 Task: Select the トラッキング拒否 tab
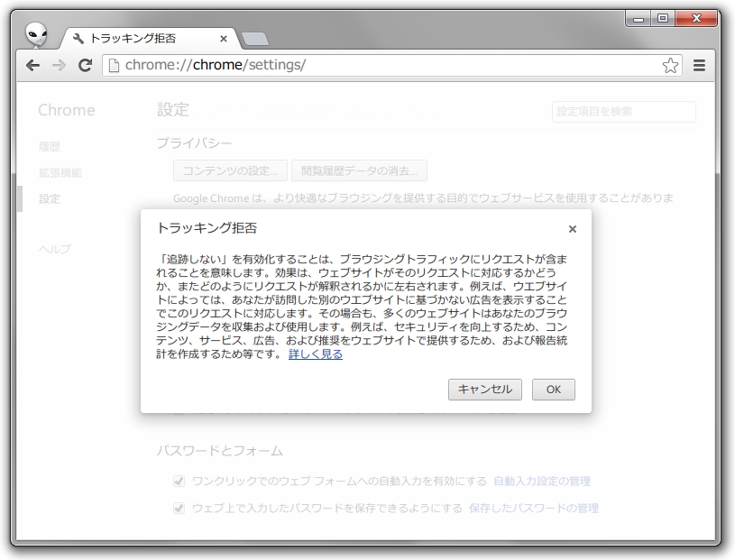pos(144,38)
